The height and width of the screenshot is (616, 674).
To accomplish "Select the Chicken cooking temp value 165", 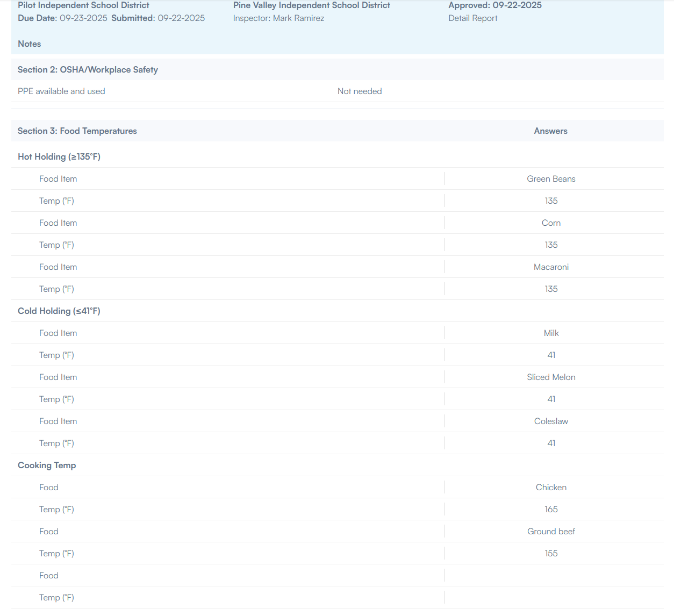I will pos(551,510).
